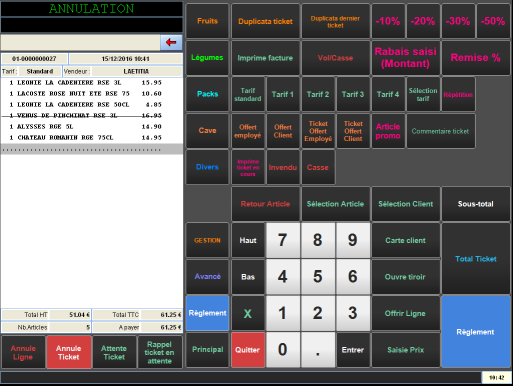Click the X multiply key

pyautogui.click(x=248, y=313)
